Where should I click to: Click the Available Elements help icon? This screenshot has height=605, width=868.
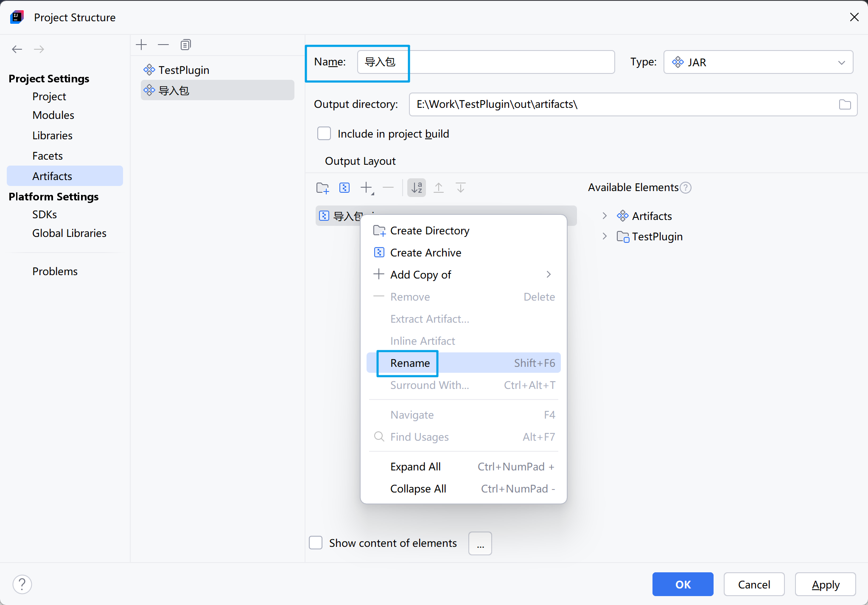[686, 188]
